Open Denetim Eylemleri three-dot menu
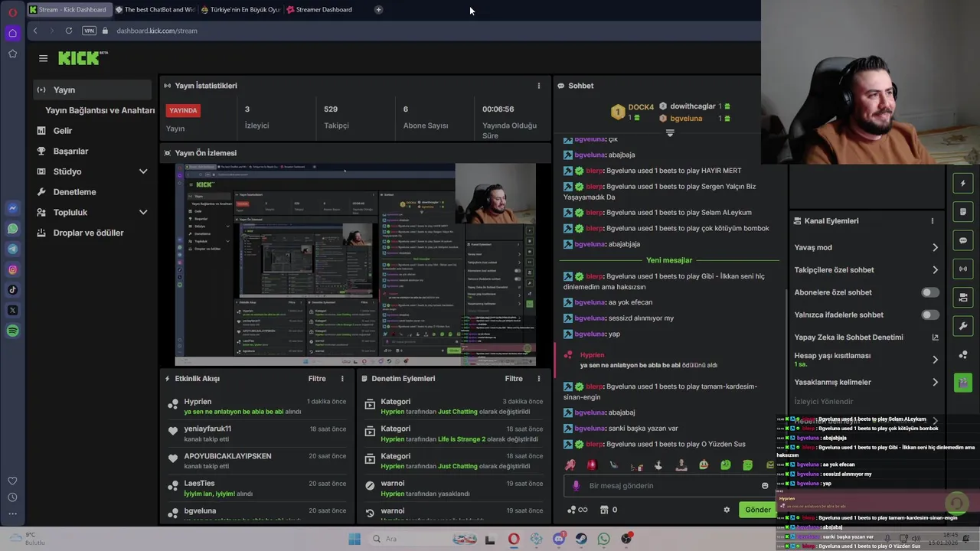Viewport: 980px width, 551px height. [538, 378]
